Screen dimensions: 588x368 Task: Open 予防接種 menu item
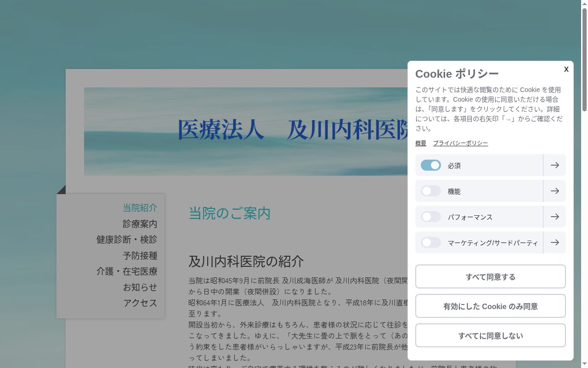click(140, 256)
